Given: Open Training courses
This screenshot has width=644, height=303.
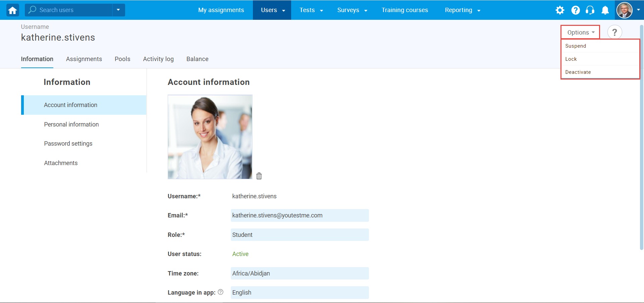Looking at the screenshot, I should coord(405,10).
